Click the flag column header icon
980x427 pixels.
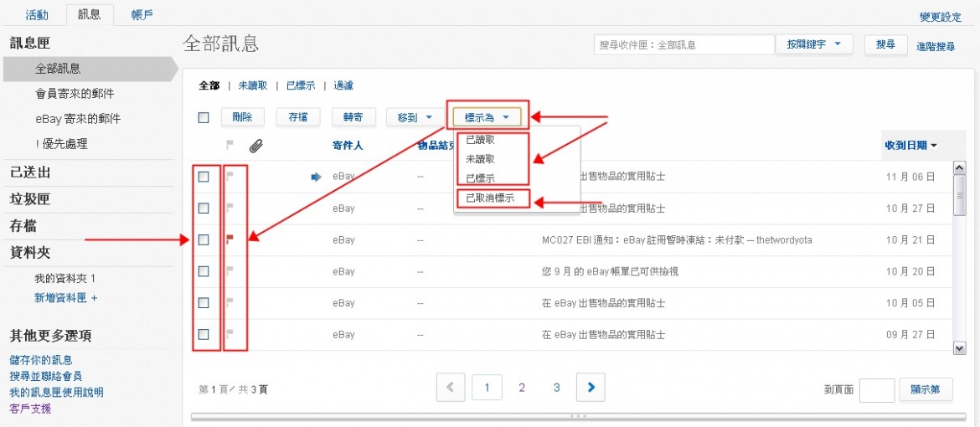pos(230,146)
